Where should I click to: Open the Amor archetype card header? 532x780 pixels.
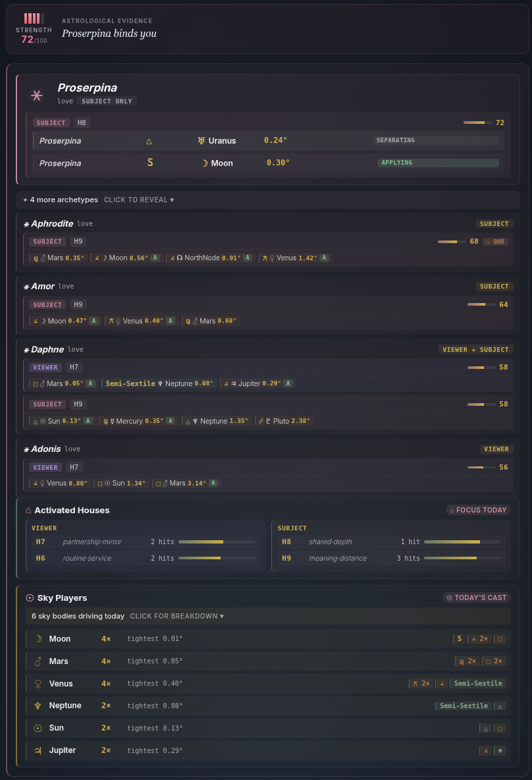pos(268,287)
